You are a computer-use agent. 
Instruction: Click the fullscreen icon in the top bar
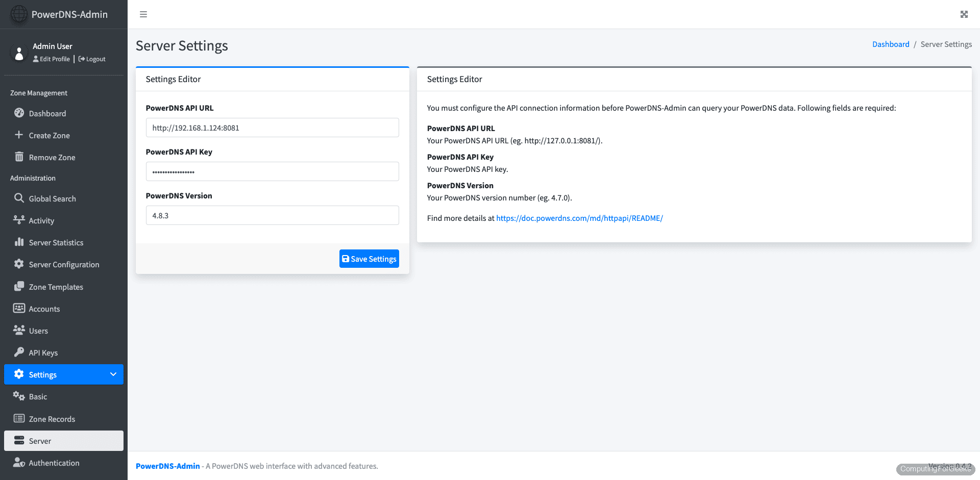click(964, 14)
